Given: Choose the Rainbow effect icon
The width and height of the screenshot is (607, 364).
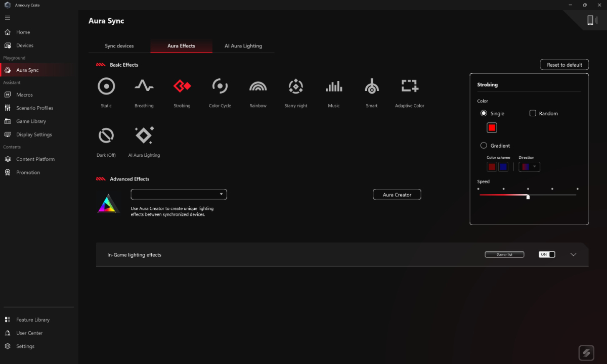Looking at the screenshot, I should pyautogui.click(x=258, y=86).
